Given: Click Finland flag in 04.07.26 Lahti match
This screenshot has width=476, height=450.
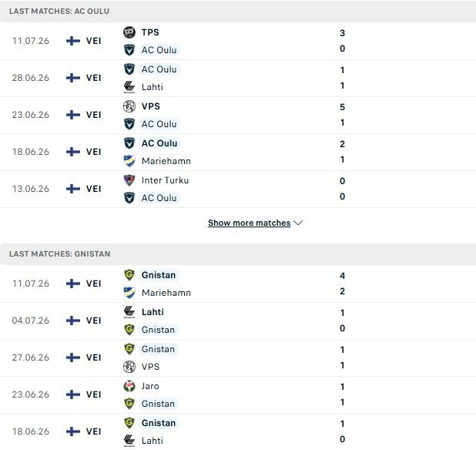Looking at the screenshot, I should tap(73, 321).
